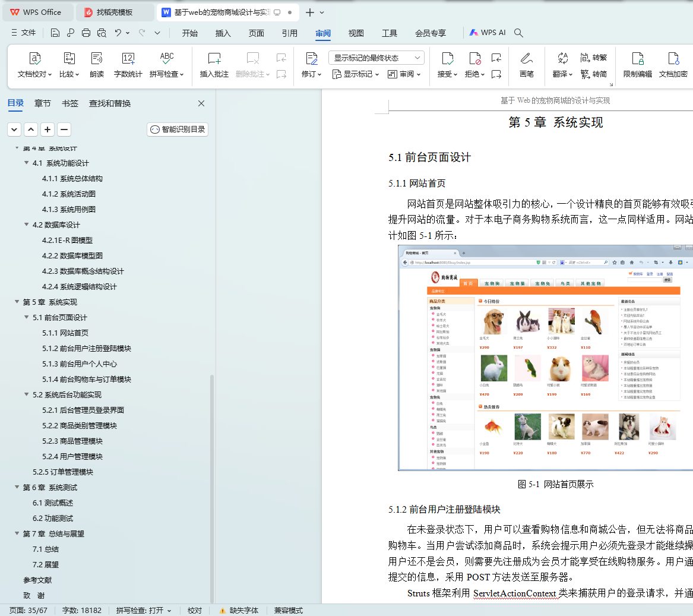The image size is (693, 616).
Task: Click the 智能识别目录 button
Action: tap(178, 129)
